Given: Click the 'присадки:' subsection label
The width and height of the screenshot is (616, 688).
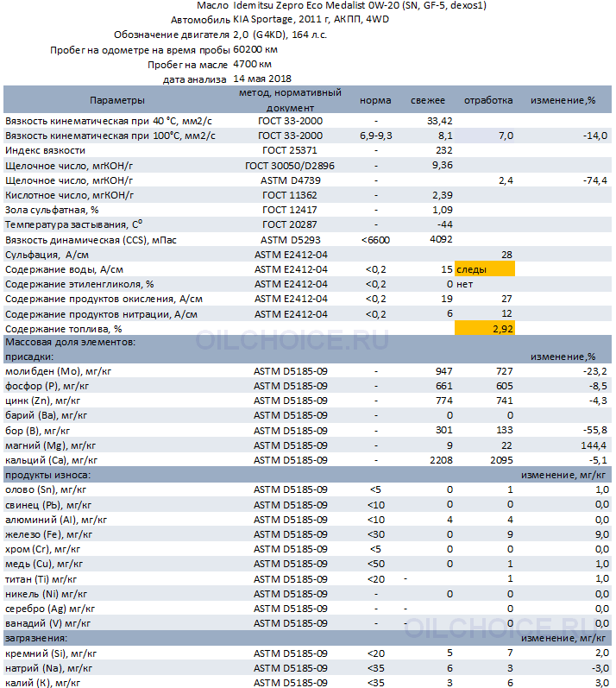Looking at the screenshot, I should click(x=29, y=357).
